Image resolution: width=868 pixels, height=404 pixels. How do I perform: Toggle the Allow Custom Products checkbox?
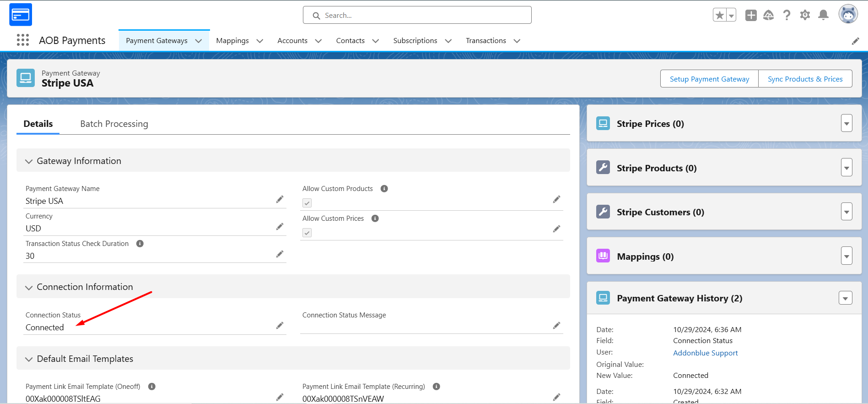point(307,203)
